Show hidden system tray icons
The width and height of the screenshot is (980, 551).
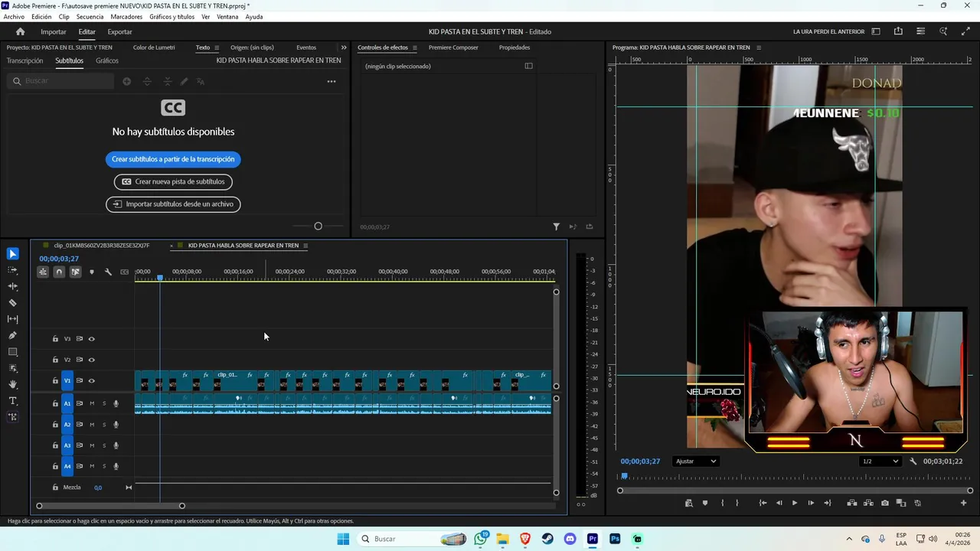849,539
